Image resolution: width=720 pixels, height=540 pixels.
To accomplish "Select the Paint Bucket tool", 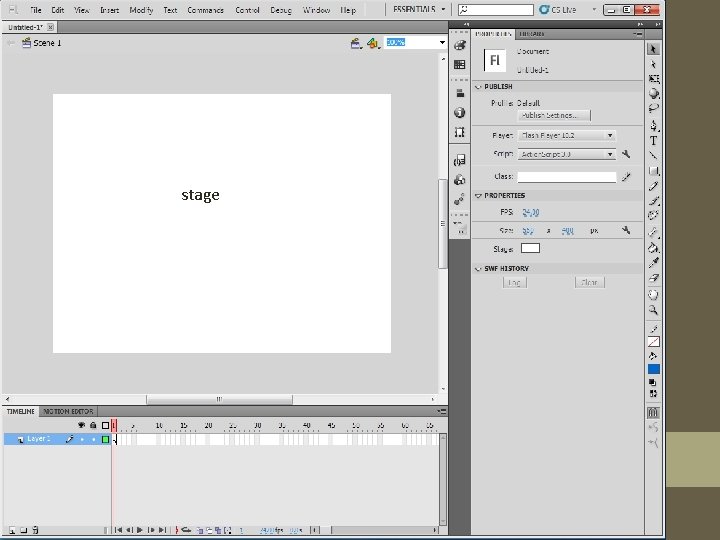I will pos(653,248).
